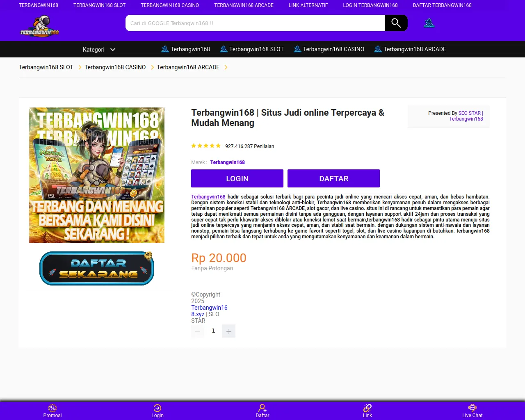Open the Link icon in bottom bar
525x420 pixels.
coord(367,408)
